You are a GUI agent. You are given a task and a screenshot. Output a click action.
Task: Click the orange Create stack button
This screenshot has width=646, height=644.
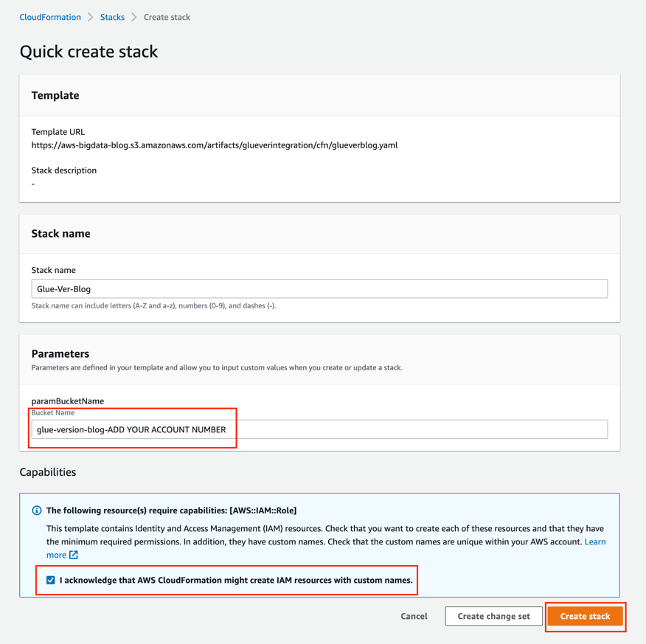coord(585,616)
